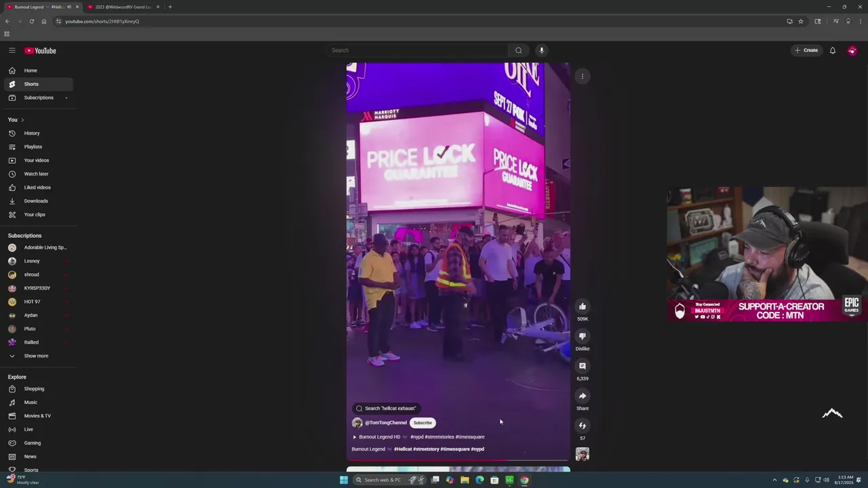This screenshot has width=868, height=488.
Task: Open the HOT 97 subscription channel
Action: pos(37,302)
